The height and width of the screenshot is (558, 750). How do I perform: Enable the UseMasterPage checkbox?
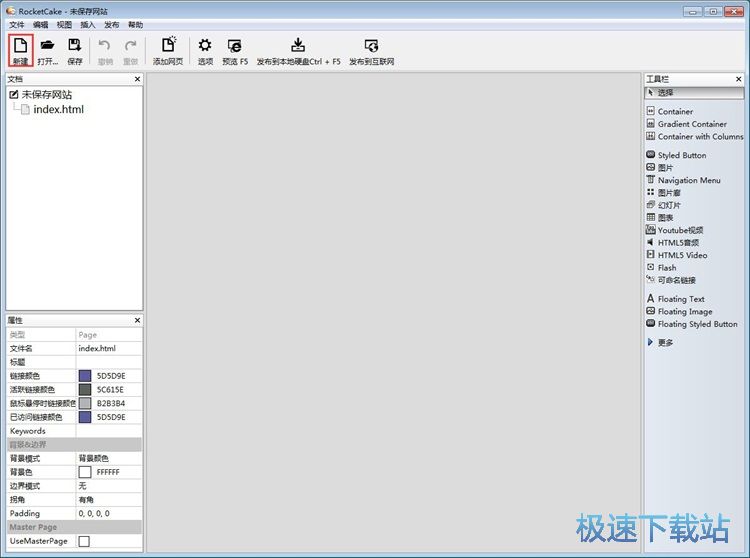point(84,541)
